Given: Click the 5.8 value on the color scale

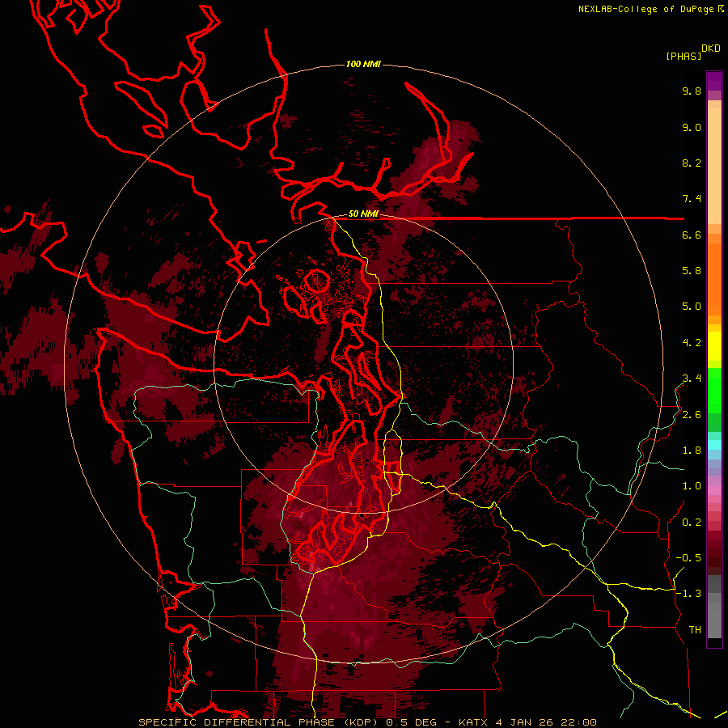Looking at the screenshot, I should coord(692,270).
